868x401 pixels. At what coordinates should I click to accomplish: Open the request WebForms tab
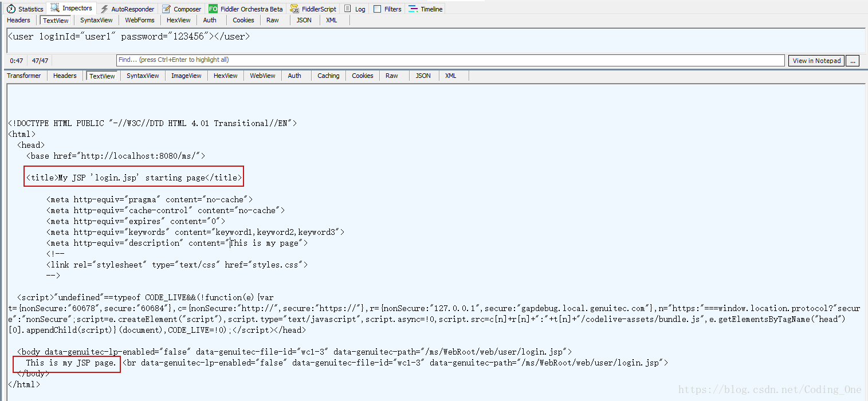[x=140, y=20]
